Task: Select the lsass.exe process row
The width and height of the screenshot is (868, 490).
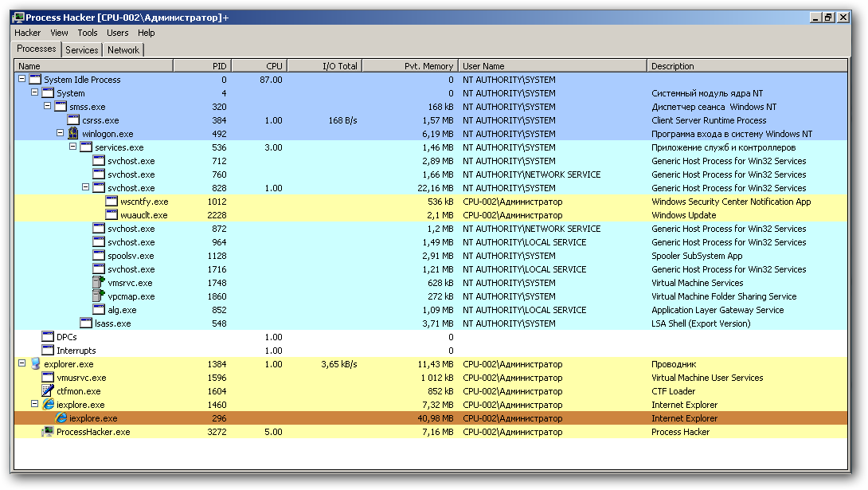Action: click(x=112, y=323)
